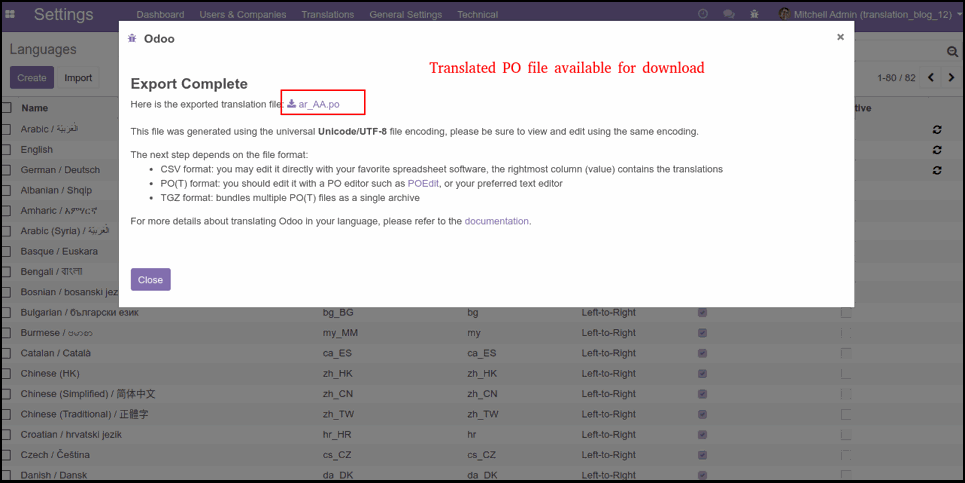Image resolution: width=965 pixels, height=483 pixels.
Task: Go to next page of languages
Action: [x=951, y=78]
